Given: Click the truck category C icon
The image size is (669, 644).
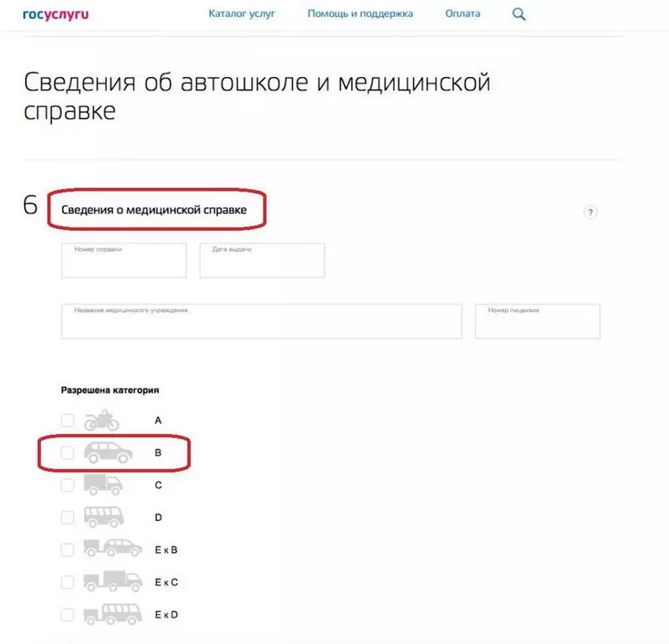Looking at the screenshot, I should [103, 485].
